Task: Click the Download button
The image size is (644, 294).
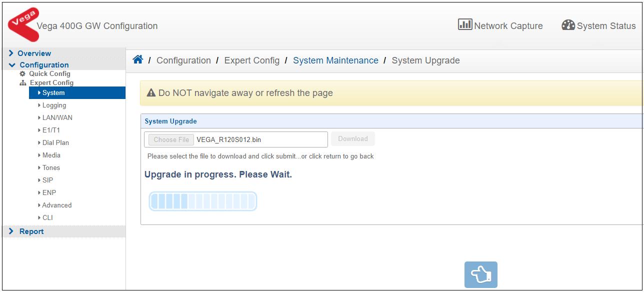Action: tap(353, 139)
